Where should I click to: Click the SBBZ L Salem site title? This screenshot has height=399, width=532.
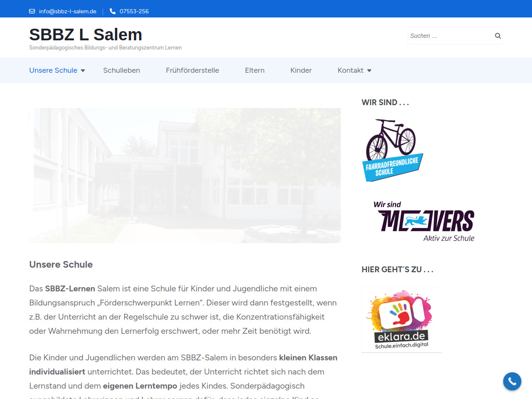click(86, 34)
